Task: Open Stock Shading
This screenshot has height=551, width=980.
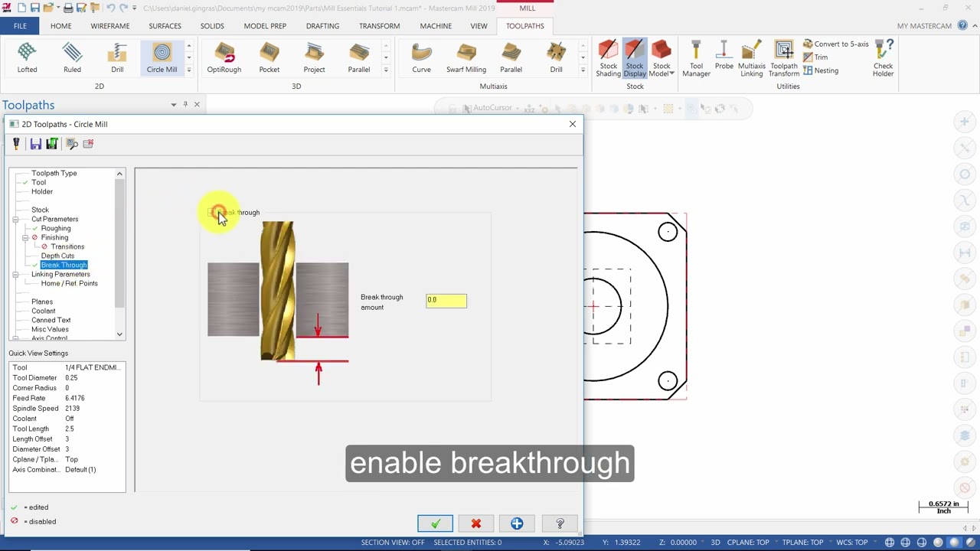Action: tap(608, 59)
